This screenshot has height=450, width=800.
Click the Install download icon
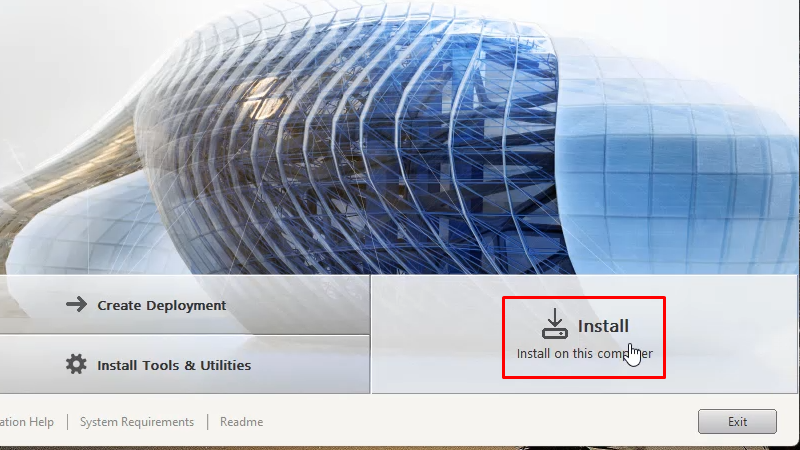point(555,324)
